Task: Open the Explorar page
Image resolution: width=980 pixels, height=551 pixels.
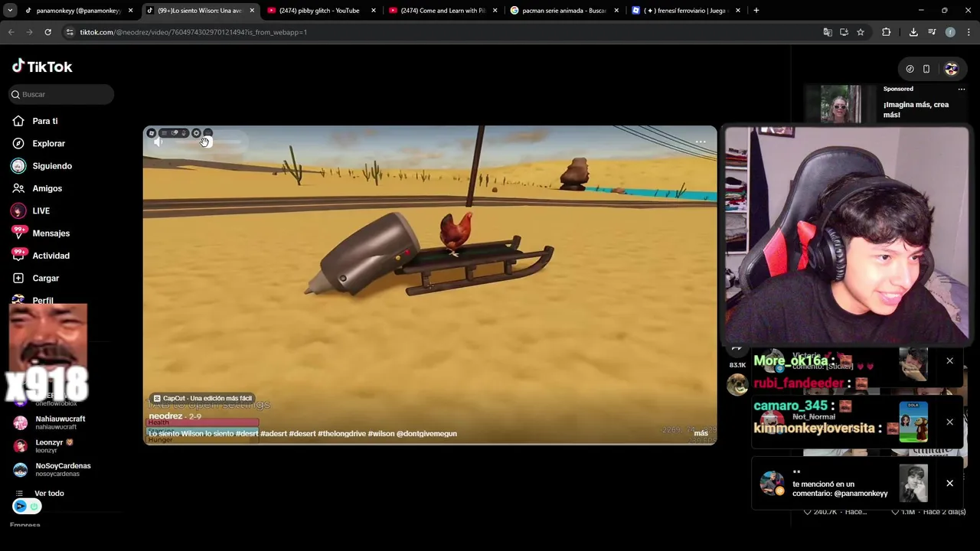Action: pos(48,143)
